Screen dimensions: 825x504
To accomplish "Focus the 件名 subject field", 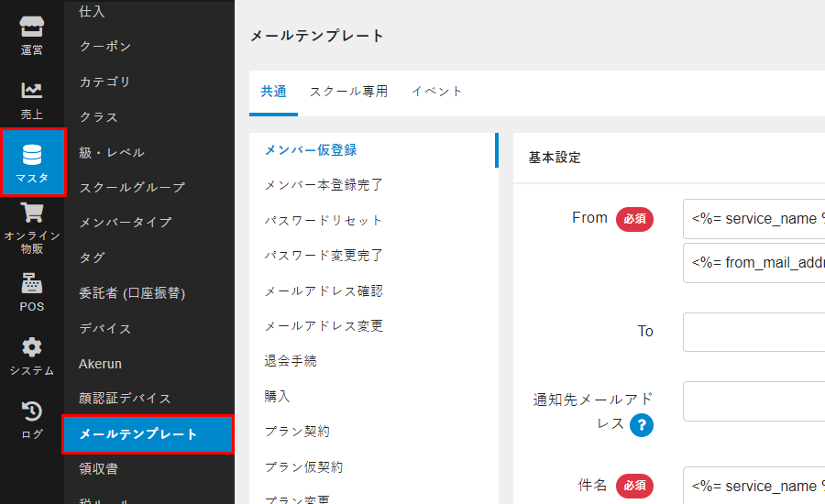I will [753, 486].
